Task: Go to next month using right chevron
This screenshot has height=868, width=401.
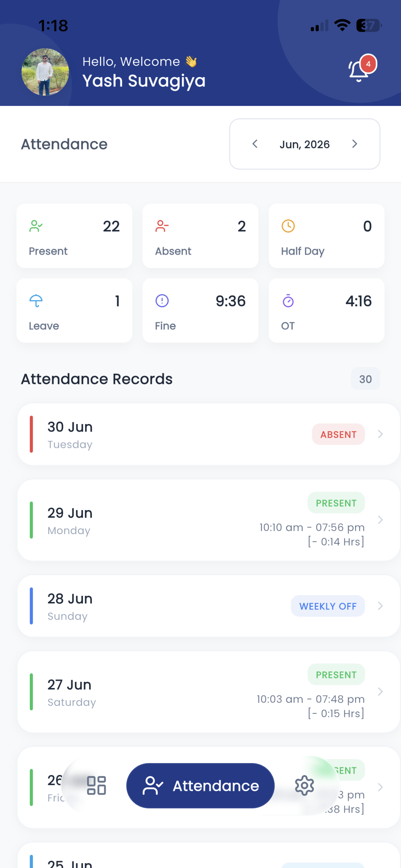Action: click(x=354, y=144)
